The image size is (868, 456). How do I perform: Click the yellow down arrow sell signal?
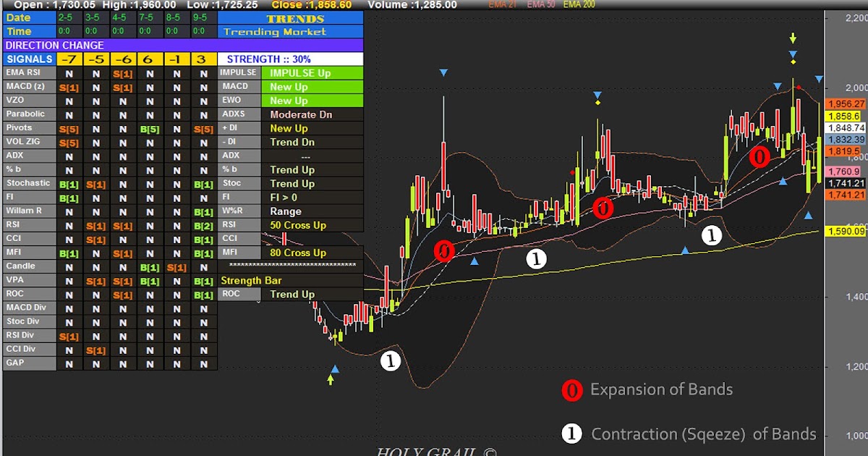793,38
